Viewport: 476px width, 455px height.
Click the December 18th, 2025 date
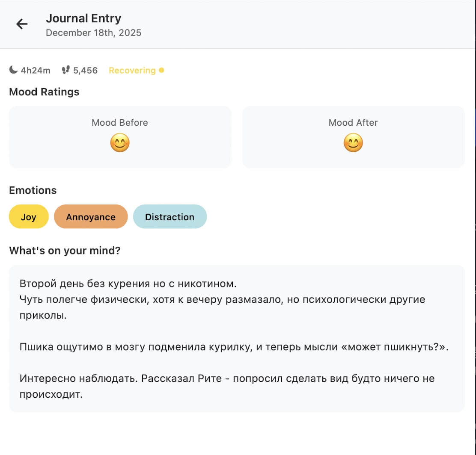(94, 32)
